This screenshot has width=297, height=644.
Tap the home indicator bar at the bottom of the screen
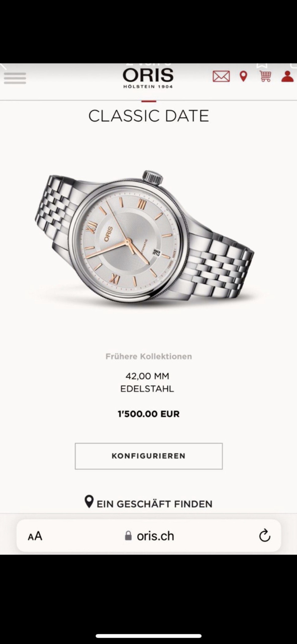coord(149,636)
